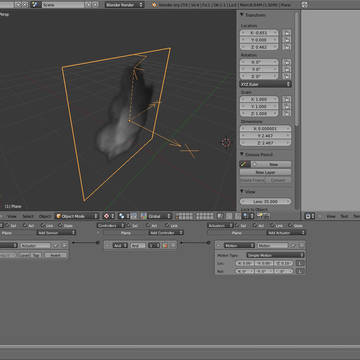Toggle lock for Scale Y
This screenshot has width=360, height=360.
[x=286, y=106]
